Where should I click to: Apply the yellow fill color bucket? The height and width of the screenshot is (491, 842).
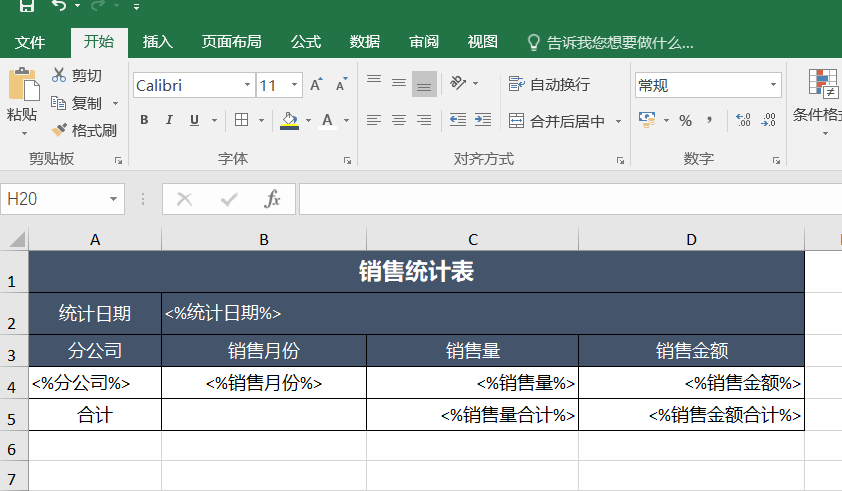[x=289, y=121]
